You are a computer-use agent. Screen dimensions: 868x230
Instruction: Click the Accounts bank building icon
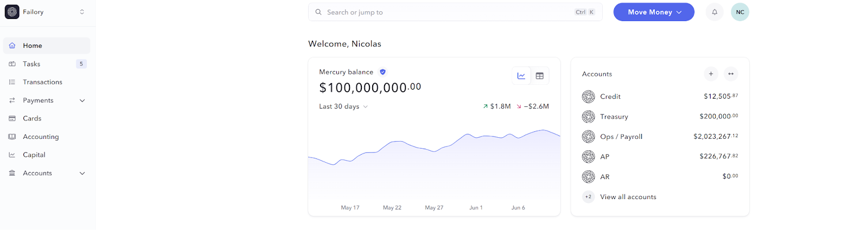click(x=12, y=173)
